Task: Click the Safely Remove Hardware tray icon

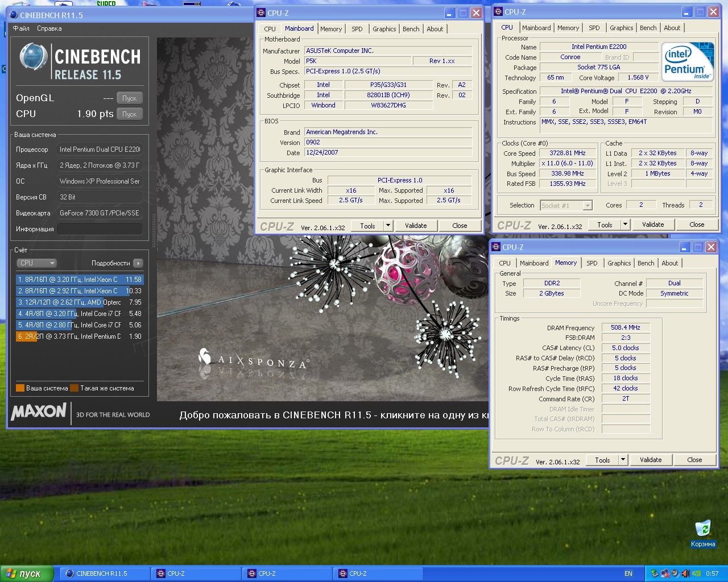Action: pyautogui.click(x=655, y=573)
